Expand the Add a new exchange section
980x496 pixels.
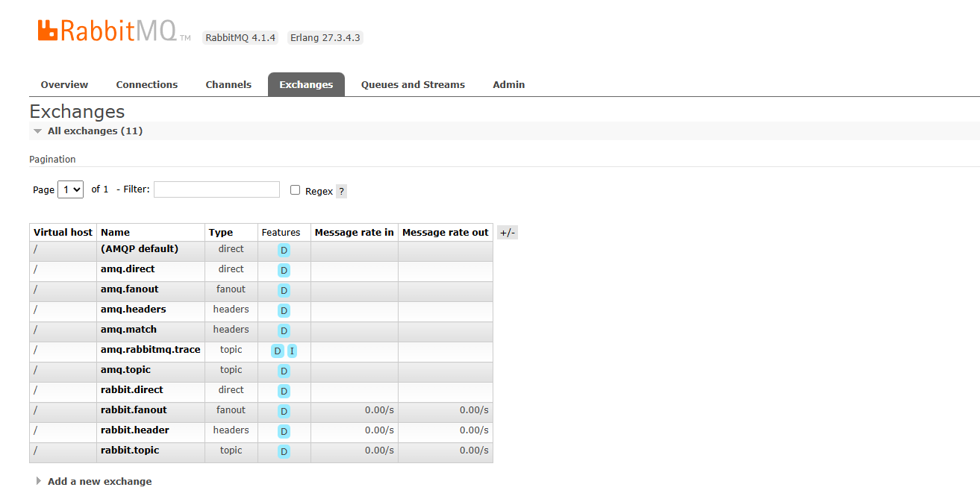pyautogui.click(x=94, y=481)
